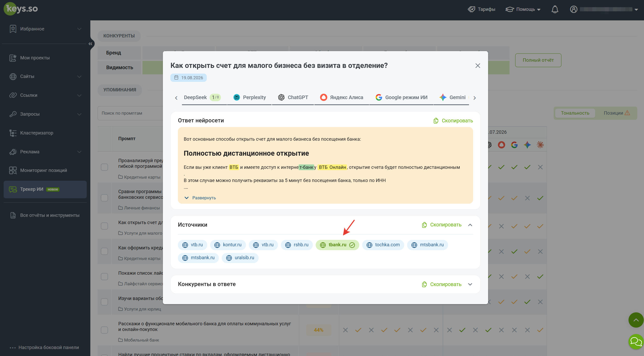
Task: Click the 44% visibility badge
Action: pos(319,330)
